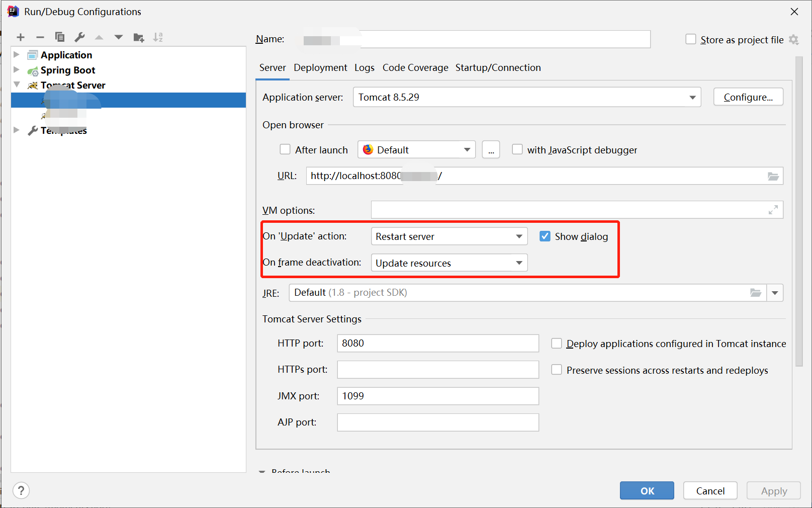Click the HTTP port field

438,343
